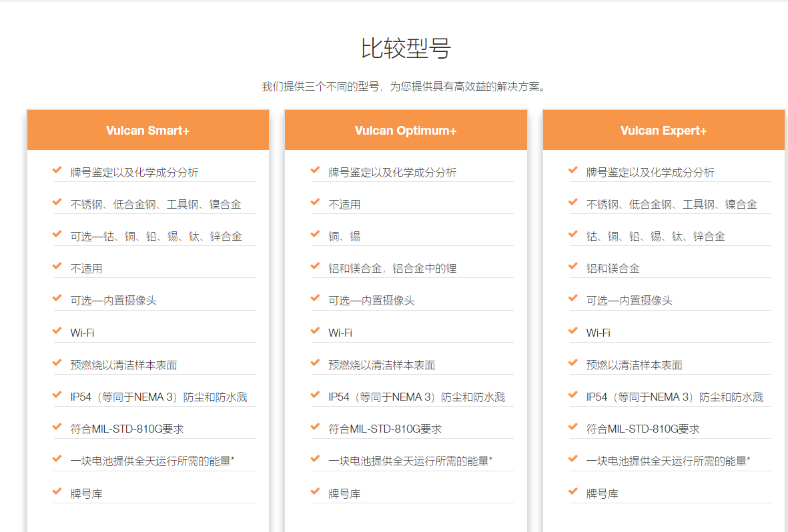Click the checkmark next to 预燃烧以清洁样本表面 under Vulcan Optimum+
This screenshot has width=788, height=532.
point(314,363)
